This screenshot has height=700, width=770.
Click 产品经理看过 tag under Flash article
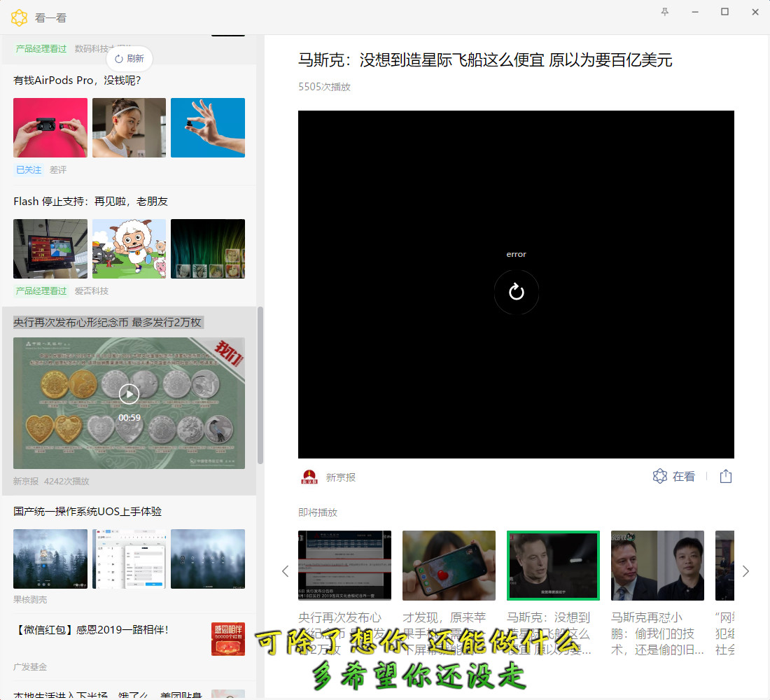tap(41, 290)
